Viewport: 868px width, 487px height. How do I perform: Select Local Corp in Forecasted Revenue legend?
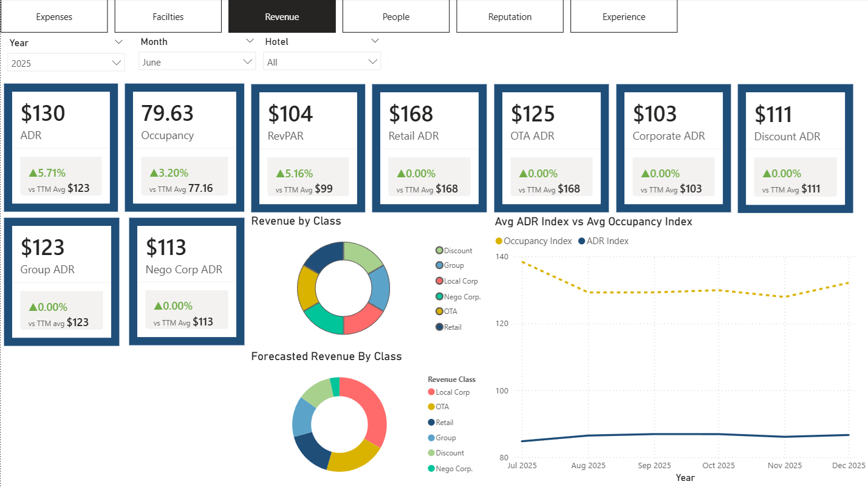click(x=449, y=392)
